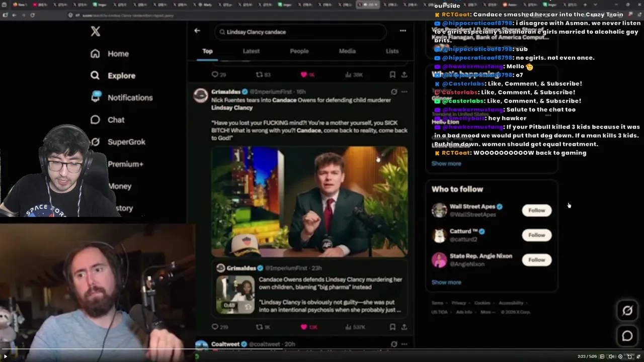View analytics showing 537K views
This screenshot has width=644, height=362.
tap(355, 327)
